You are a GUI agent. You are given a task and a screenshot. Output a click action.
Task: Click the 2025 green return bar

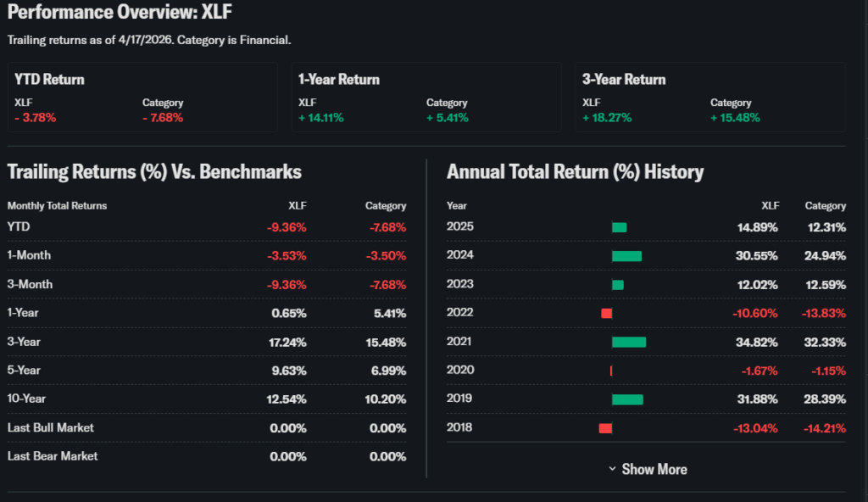pyautogui.click(x=619, y=227)
